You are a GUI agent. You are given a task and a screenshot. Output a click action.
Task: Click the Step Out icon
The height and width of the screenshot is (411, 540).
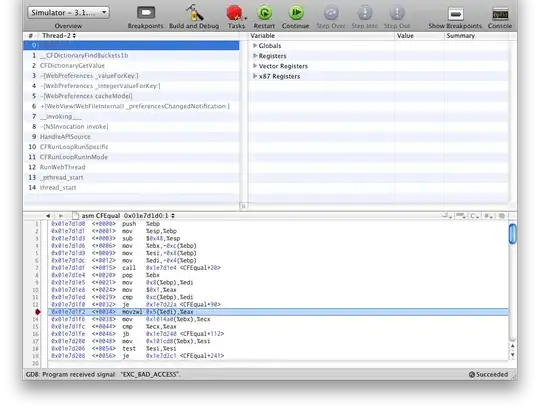pyautogui.click(x=397, y=13)
